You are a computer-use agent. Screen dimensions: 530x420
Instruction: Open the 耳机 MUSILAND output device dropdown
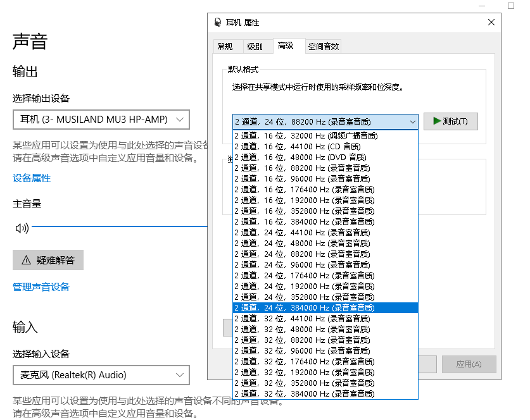(101, 119)
